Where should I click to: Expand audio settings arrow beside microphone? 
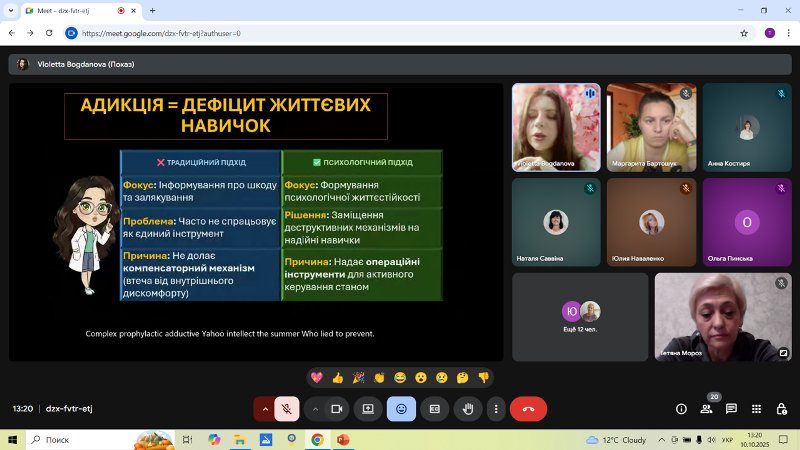[264, 408]
